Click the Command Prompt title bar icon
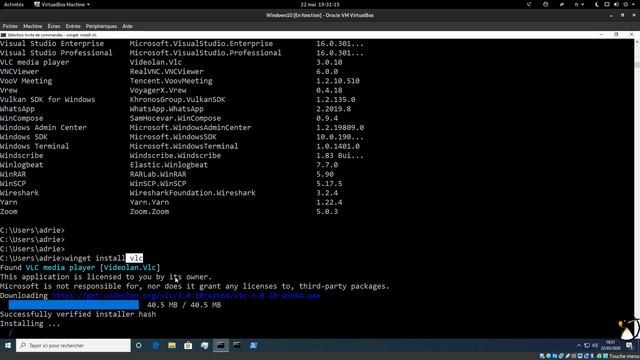 (x=3, y=35)
